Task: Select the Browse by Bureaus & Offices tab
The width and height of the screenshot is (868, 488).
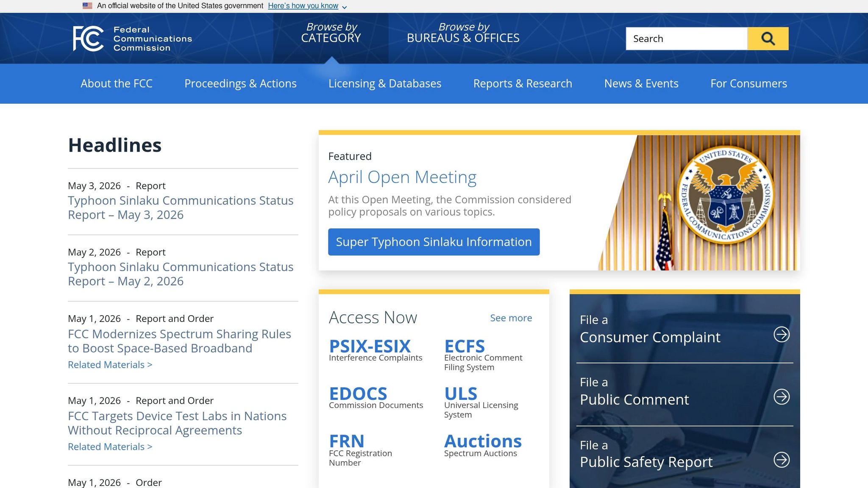Action: click(463, 33)
